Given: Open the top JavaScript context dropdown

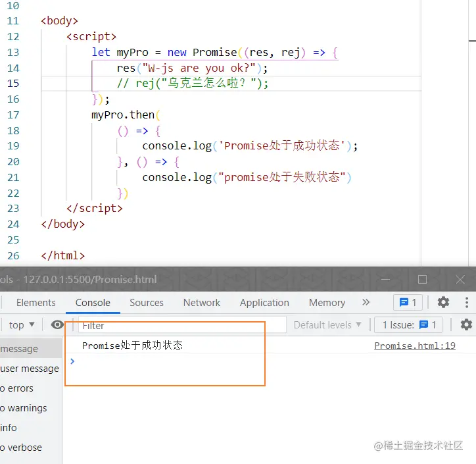Looking at the screenshot, I should point(22,325).
